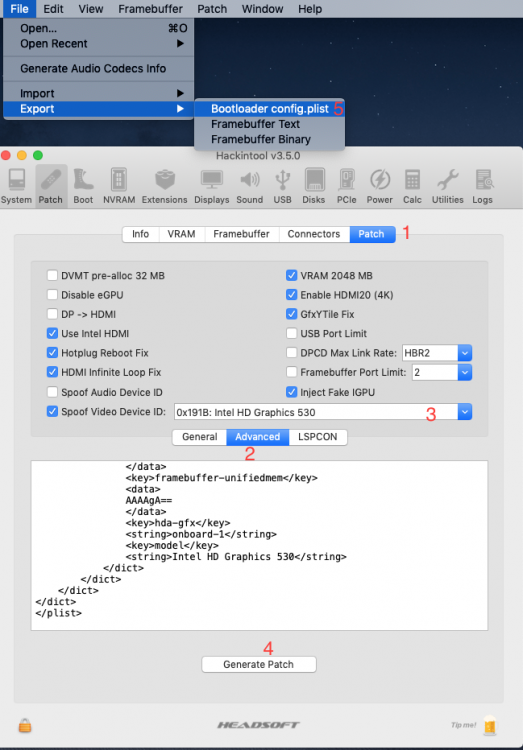The width and height of the screenshot is (523, 750).
Task: Choose Bootloader config.plist from Export
Action: coord(270,109)
